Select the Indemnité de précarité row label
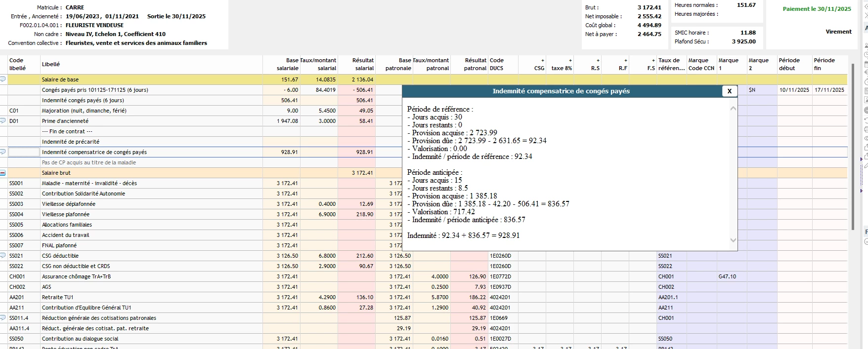This screenshot has width=868, height=349. [x=71, y=142]
